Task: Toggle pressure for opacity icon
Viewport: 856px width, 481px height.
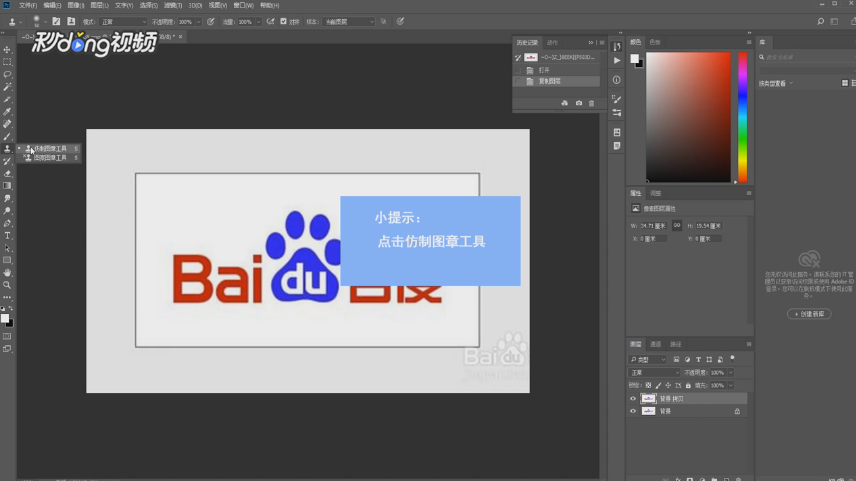Action: tap(211, 22)
